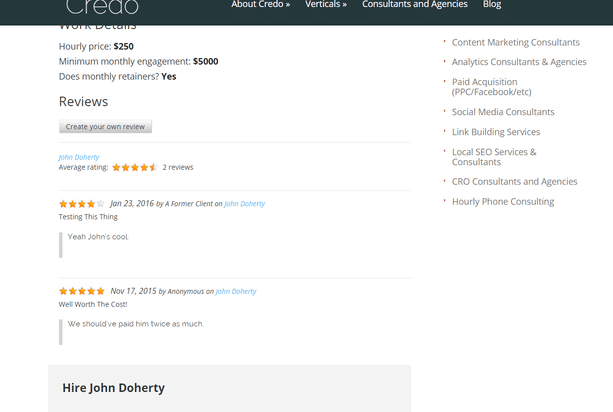The width and height of the screenshot is (613, 412).
Task: Open Analytics Consultants & Agencies link
Action: coord(519,62)
